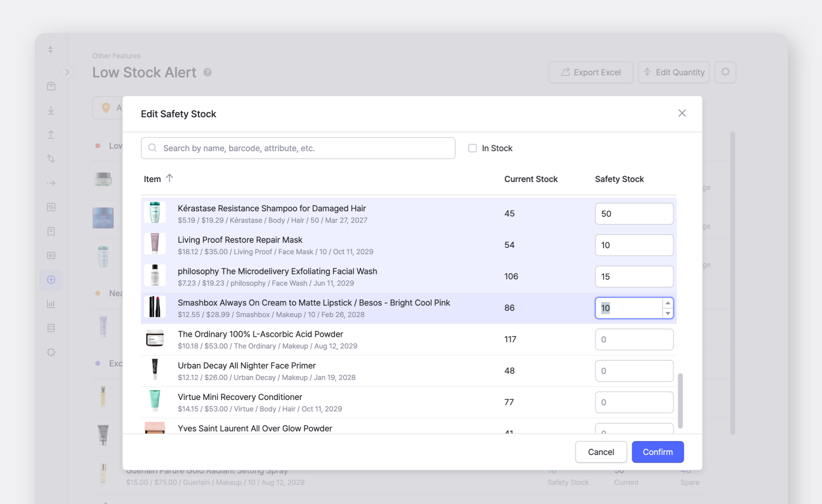The width and height of the screenshot is (822, 504).
Task: Click the upload arrow icon in sidebar
Action: [x=51, y=134]
